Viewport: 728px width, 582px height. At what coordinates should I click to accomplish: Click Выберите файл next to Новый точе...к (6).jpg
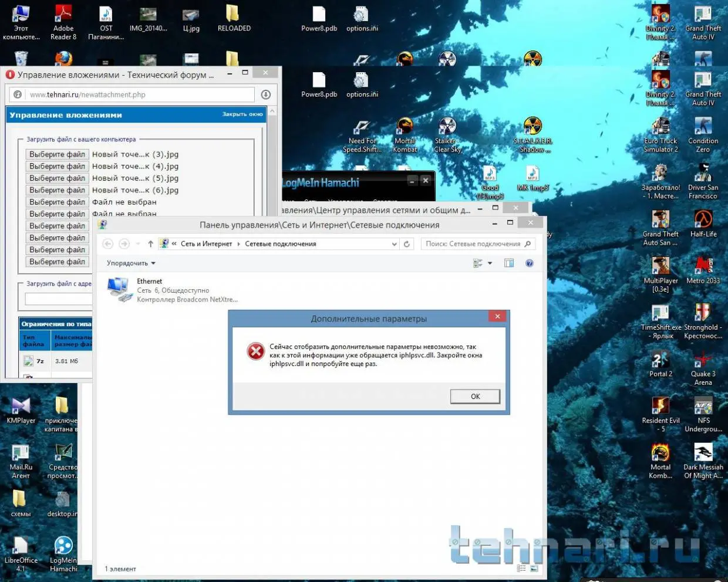point(58,190)
